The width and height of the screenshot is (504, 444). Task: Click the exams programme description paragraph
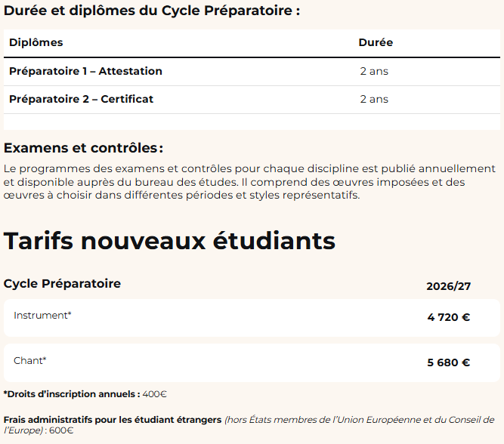[x=249, y=182]
